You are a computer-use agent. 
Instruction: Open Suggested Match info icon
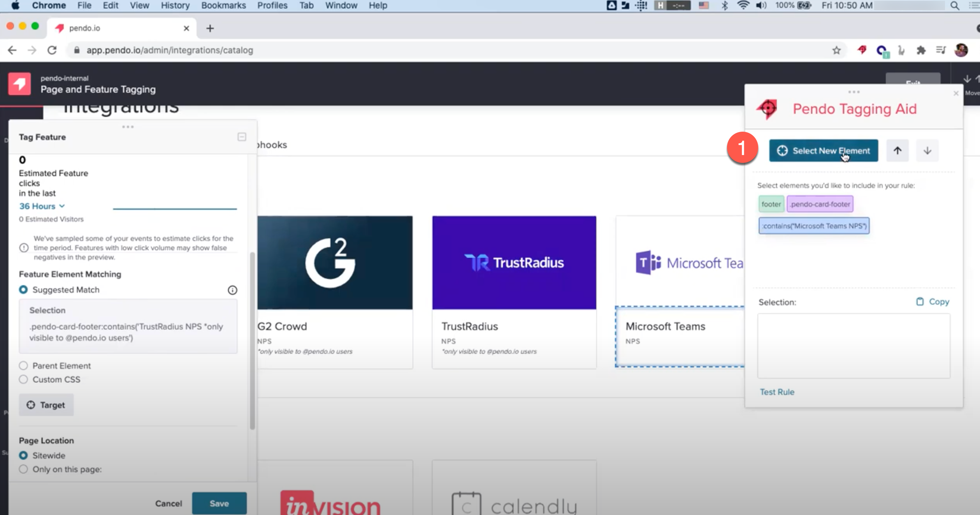[232, 290]
